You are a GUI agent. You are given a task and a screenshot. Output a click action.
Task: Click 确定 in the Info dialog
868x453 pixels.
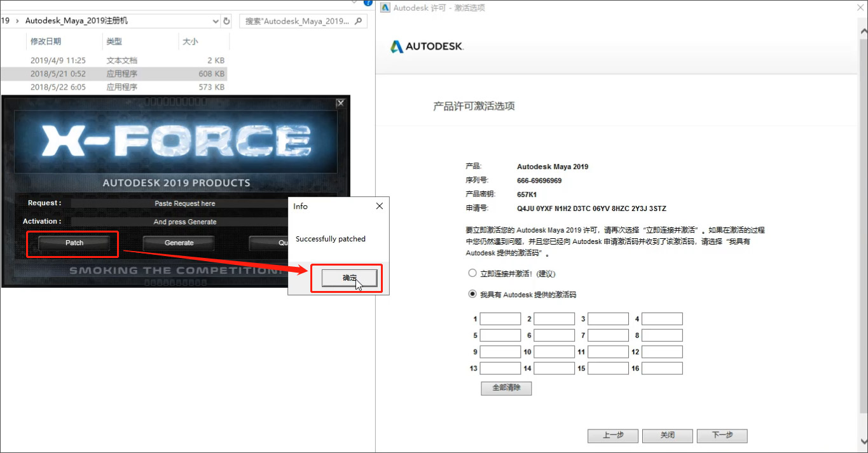coord(350,278)
